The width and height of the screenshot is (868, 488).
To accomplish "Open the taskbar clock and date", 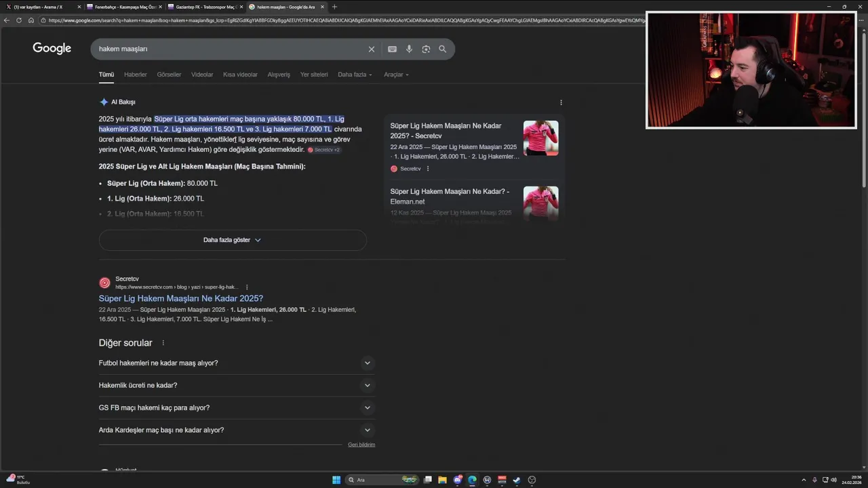I will [851, 480].
